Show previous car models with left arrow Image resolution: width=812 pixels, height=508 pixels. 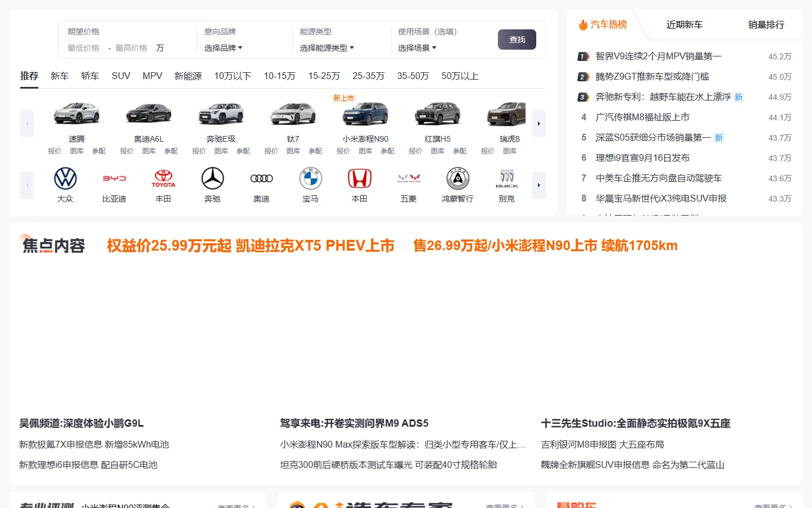pyautogui.click(x=27, y=124)
